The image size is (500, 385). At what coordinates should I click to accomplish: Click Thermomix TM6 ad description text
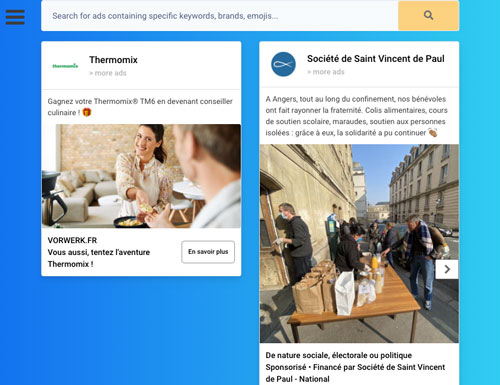point(140,107)
